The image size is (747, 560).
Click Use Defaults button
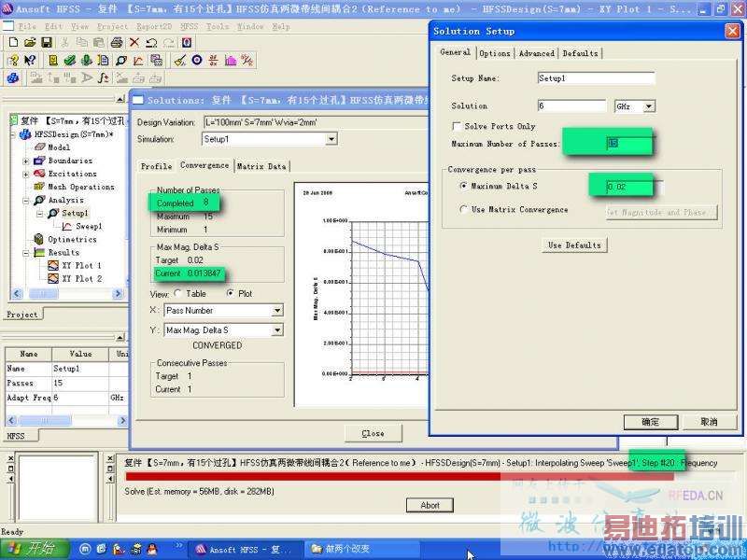point(574,245)
